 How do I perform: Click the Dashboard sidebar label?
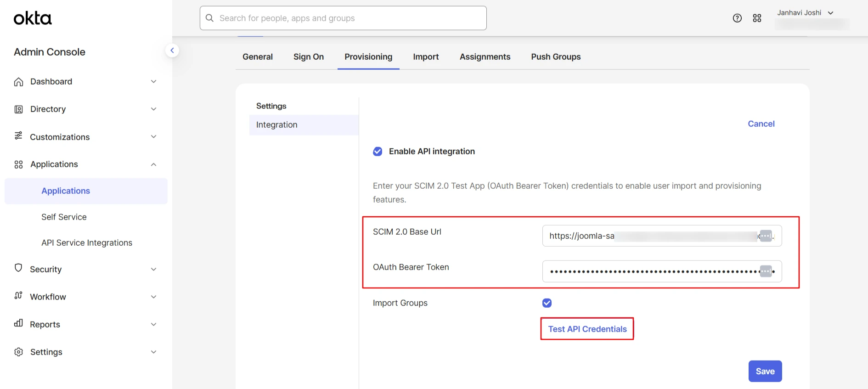pos(51,82)
